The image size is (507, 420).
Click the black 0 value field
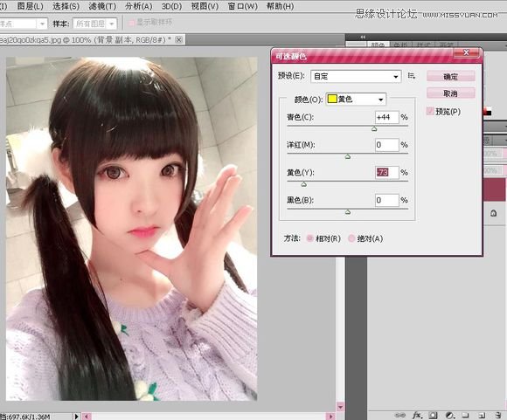coord(387,200)
